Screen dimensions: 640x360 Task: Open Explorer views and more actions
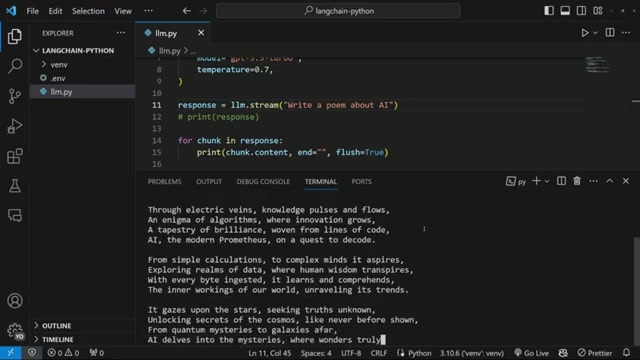pyautogui.click(x=121, y=33)
